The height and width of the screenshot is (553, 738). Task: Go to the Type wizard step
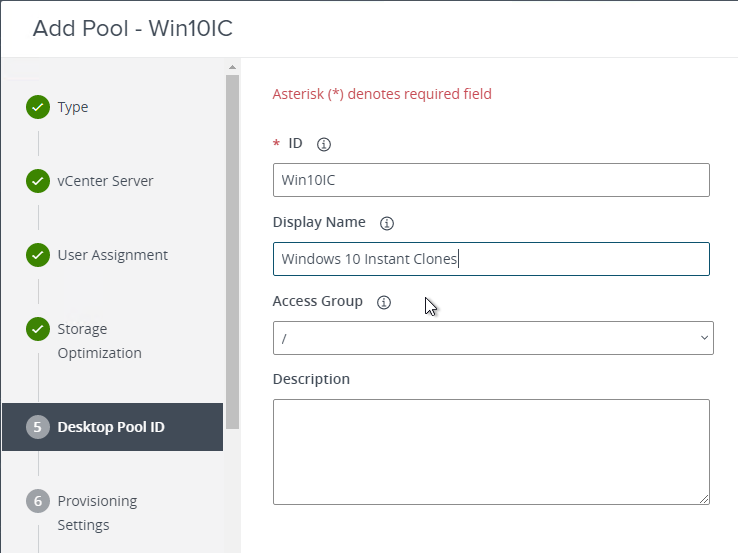pos(73,107)
